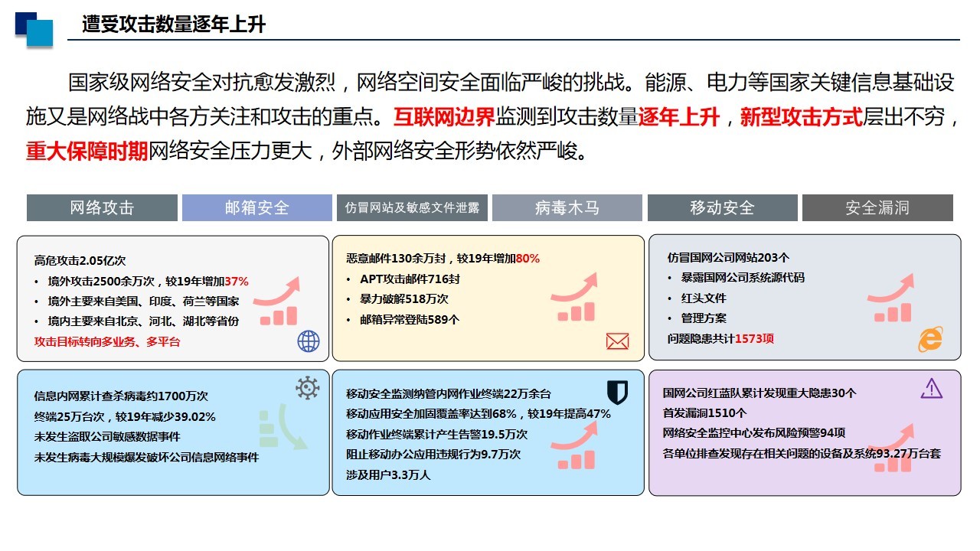Click the slide title 遭受攻击数量逐年上升
The height and width of the screenshot is (551, 980).
(174, 24)
